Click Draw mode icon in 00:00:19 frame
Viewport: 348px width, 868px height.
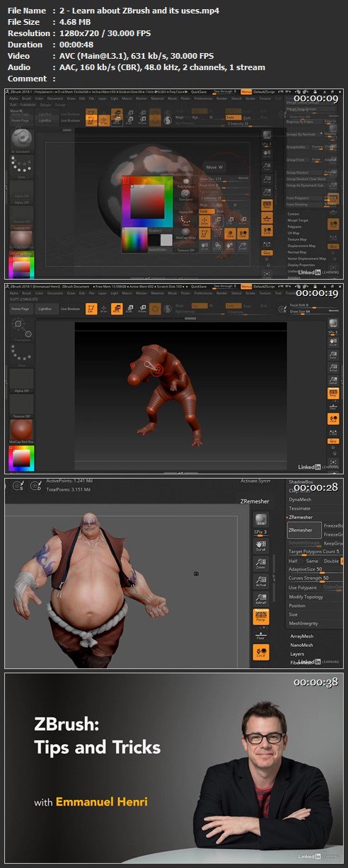coord(103,309)
